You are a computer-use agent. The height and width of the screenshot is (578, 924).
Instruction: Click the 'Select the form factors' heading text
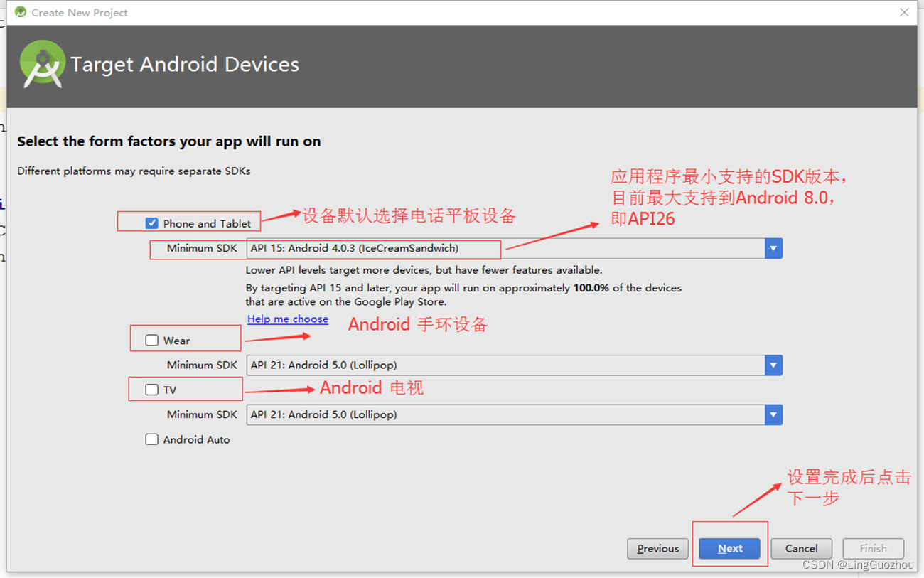click(x=169, y=141)
